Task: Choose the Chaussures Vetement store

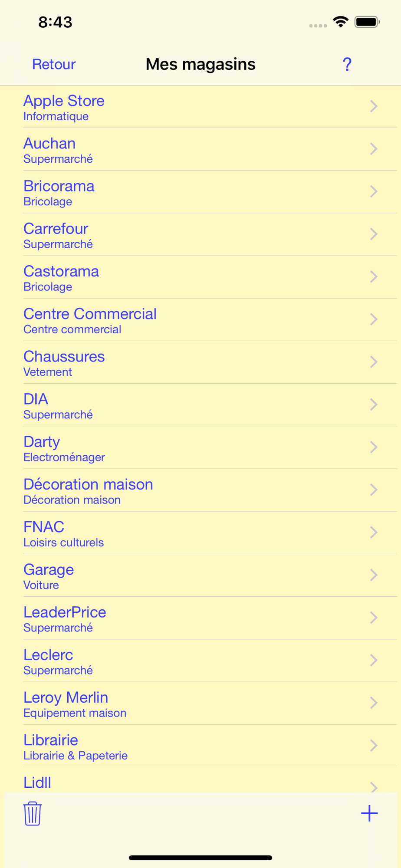Action: point(200,362)
